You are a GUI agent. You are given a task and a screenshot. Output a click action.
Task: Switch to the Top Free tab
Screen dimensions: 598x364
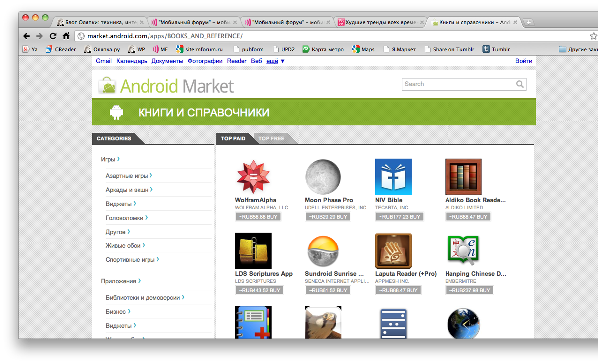271,139
